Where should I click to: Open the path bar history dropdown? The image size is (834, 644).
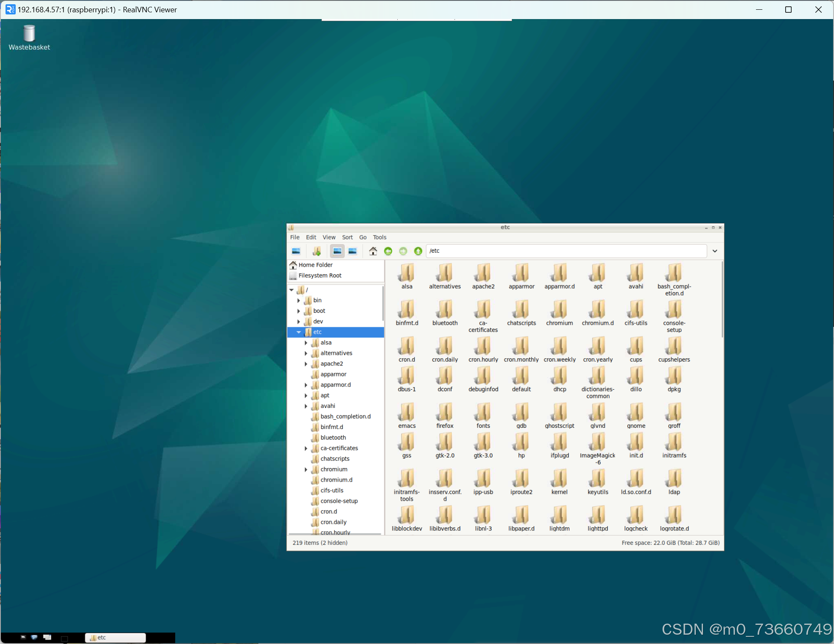tap(715, 251)
